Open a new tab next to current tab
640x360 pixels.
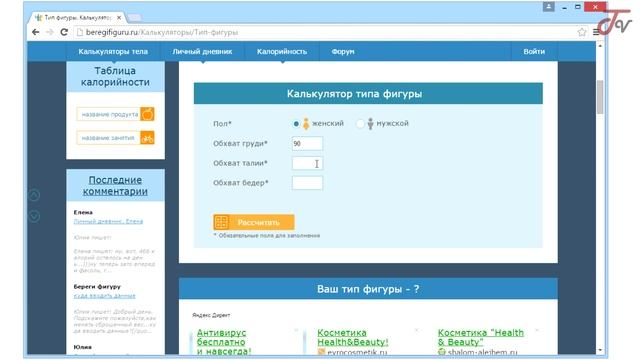coord(134,18)
